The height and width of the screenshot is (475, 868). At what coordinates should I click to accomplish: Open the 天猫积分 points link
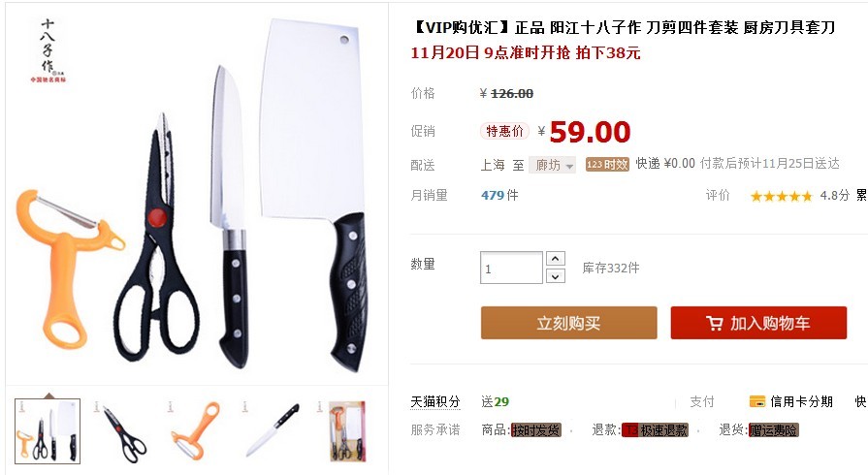[435, 402]
